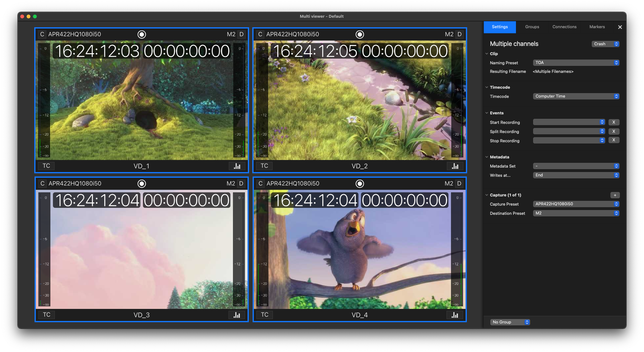Click the C button on VD_2
Image resolution: width=644 pixels, height=352 pixels.
point(260,34)
